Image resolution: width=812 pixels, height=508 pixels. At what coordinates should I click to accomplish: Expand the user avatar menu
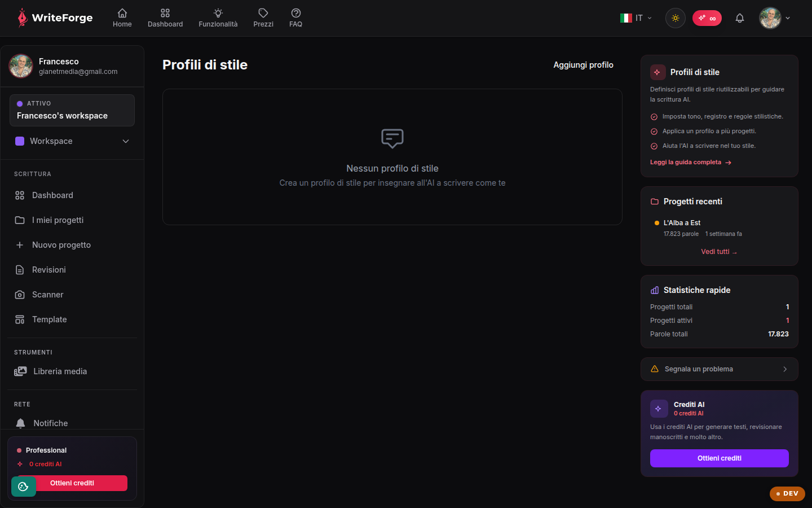pyautogui.click(x=775, y=18)
